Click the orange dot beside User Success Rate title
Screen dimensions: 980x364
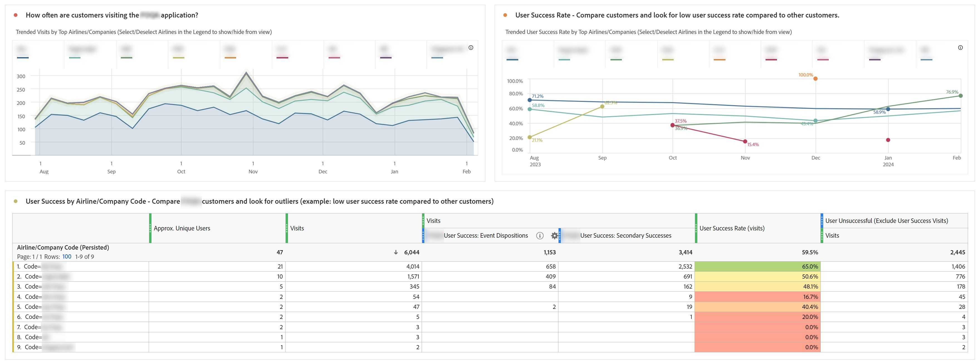[x=505, y=15]
